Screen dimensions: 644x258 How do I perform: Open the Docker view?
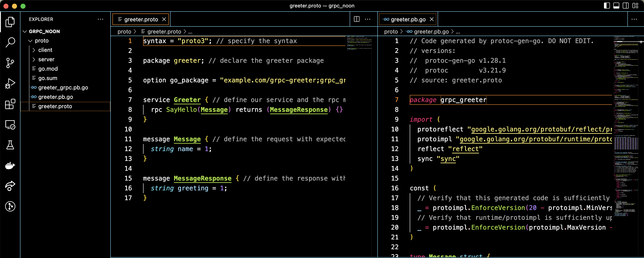click(x=10, y=166)
